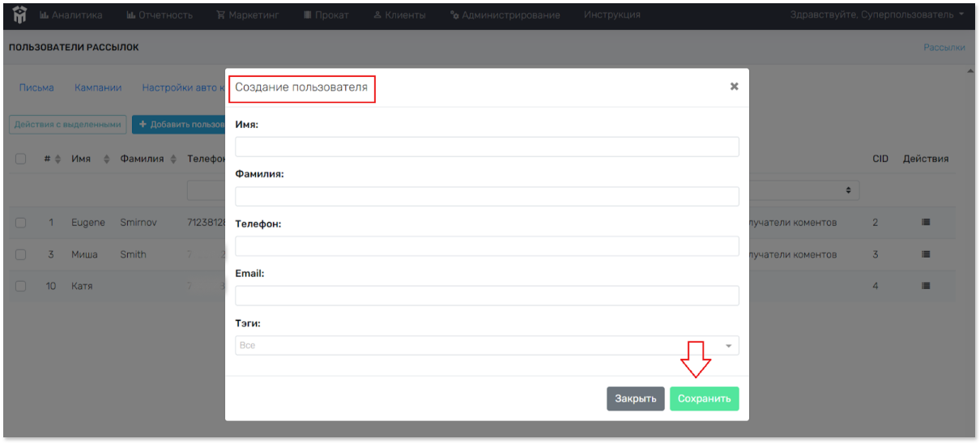This screenshot has height=443, width=980.
Task: Check the checkbox for Катя row
Action: 21,286
